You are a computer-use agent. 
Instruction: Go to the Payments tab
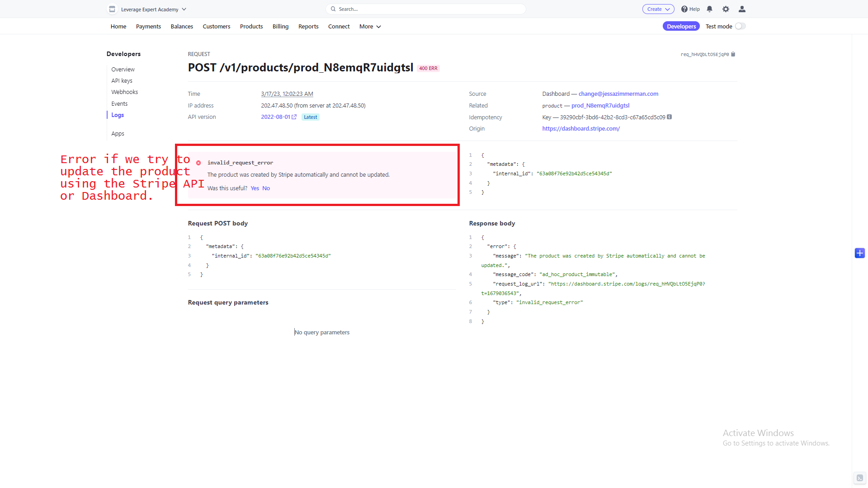[x=148, y=27]
